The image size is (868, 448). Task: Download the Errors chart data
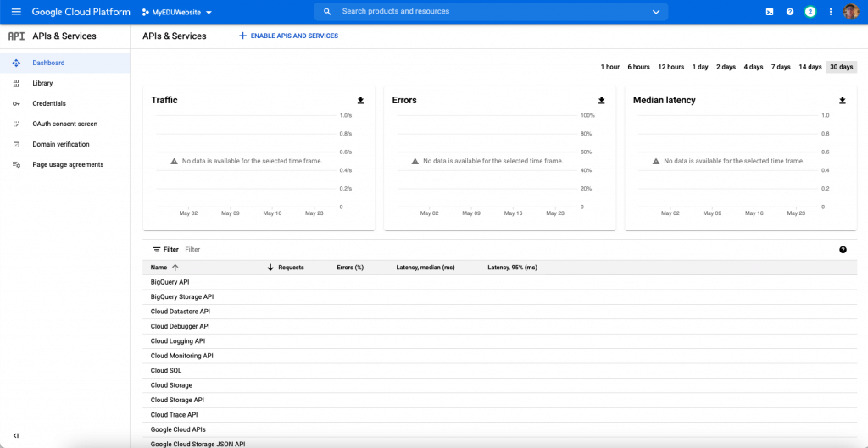pyautogui.click(x=602, y=100)
